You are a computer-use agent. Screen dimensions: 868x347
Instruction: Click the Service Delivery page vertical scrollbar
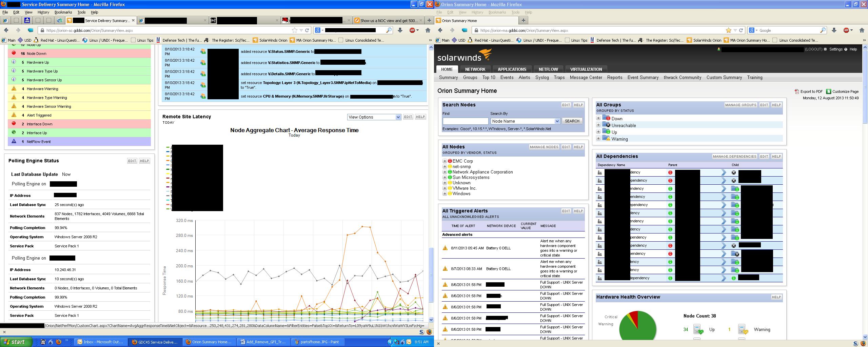click(431, 274)
